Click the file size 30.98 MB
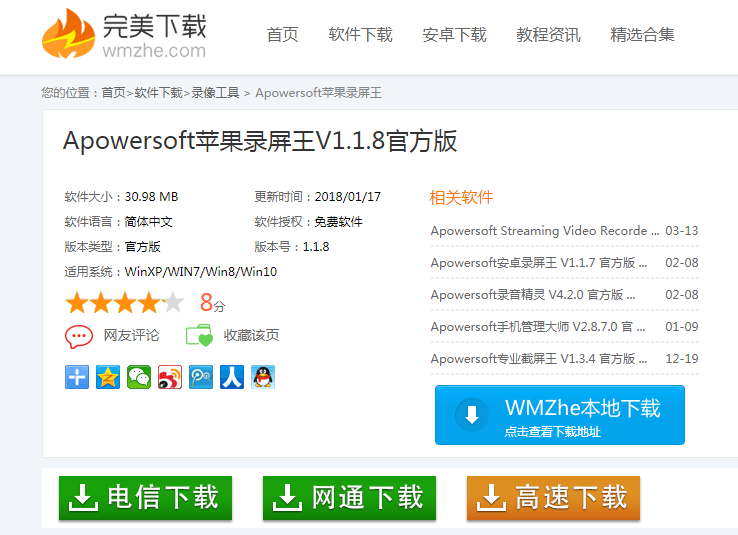This screenshot has width=738, height=535. [x=152, y=197]
